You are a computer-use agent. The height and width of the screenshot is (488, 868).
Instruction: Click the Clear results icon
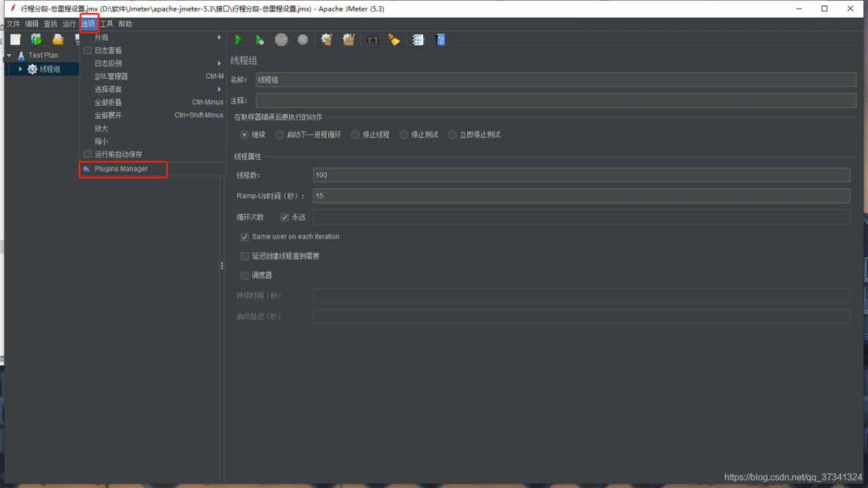[327, 40]
